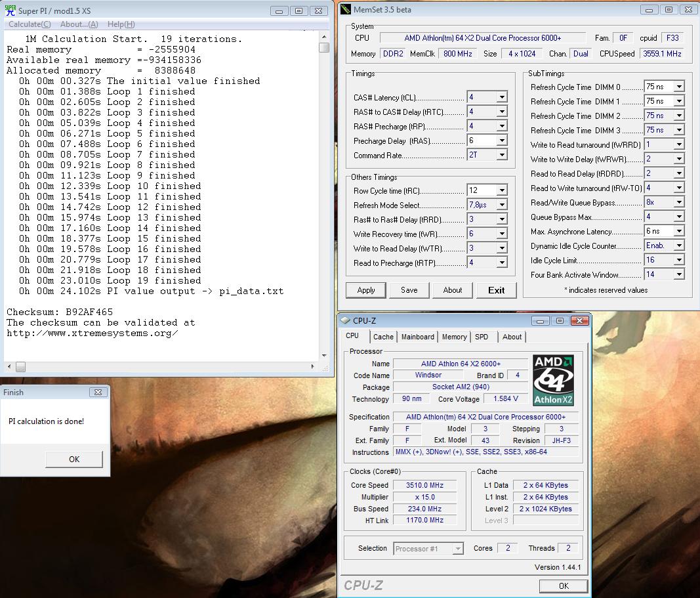Switch to the About tab in CPU-Z
Screen dimensions: 700x598
tap(512, 337)
